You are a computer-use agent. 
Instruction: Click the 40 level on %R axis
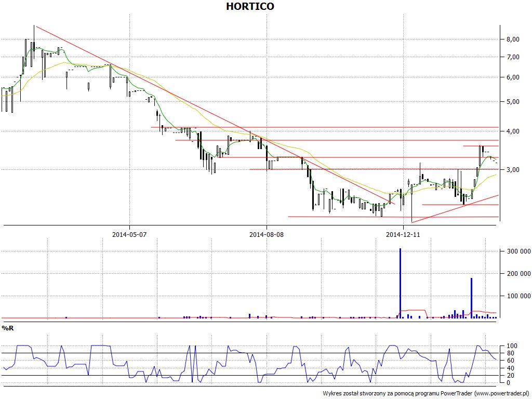point(510,368)
